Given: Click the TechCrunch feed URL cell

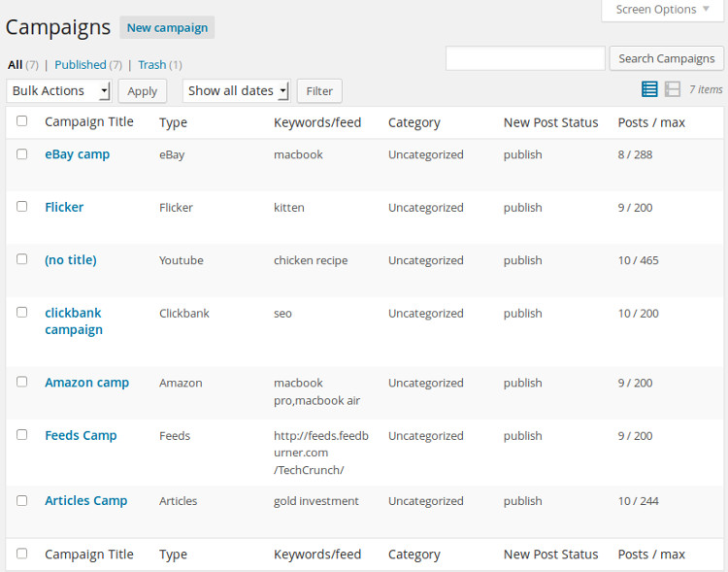Looking at the screenshot, I should click(321, 454).
